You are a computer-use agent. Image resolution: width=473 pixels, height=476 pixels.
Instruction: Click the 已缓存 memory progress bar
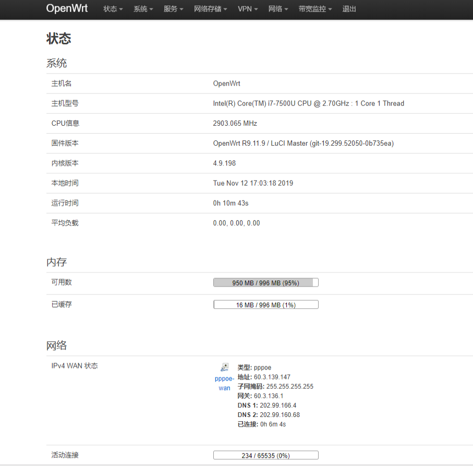point(266,304)
